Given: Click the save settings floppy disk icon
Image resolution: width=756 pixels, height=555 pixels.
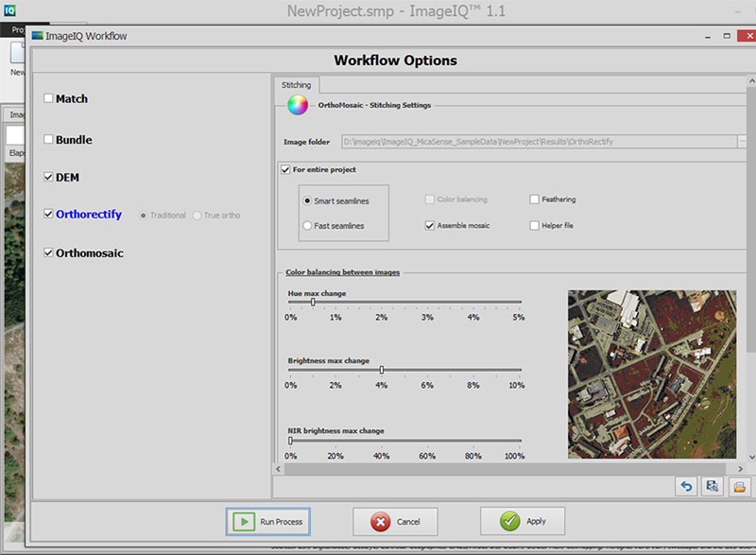Looking at the screenshot, I should point(713,486).
